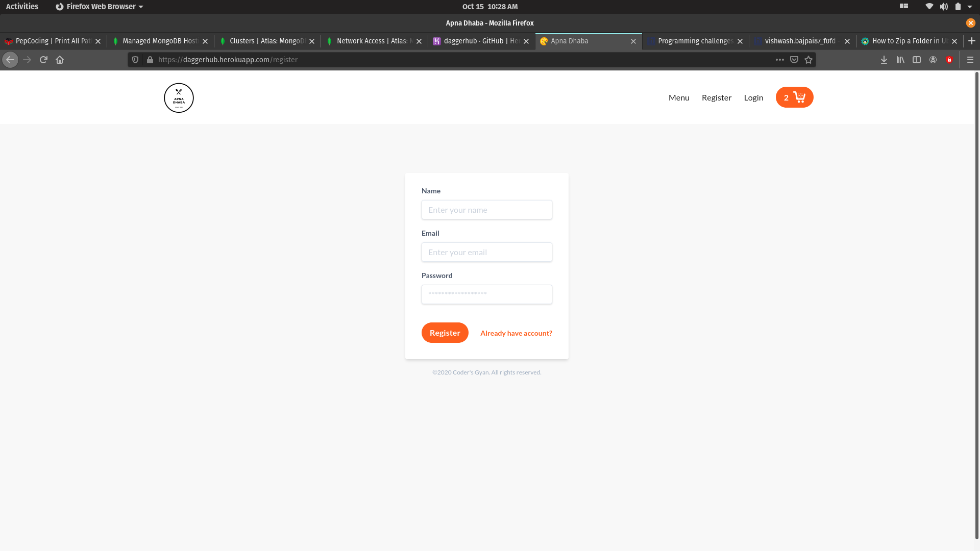This screenshot has width=980, height=551.
Task: Expand the system status menu arrow
Action: (970, 7)
